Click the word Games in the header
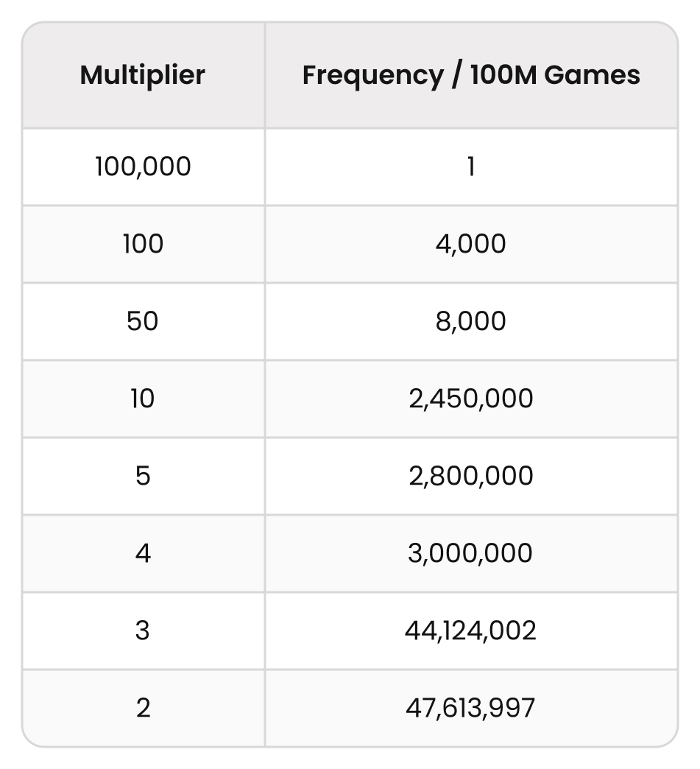Screen dimensions: 700x769 coord(592,76)
